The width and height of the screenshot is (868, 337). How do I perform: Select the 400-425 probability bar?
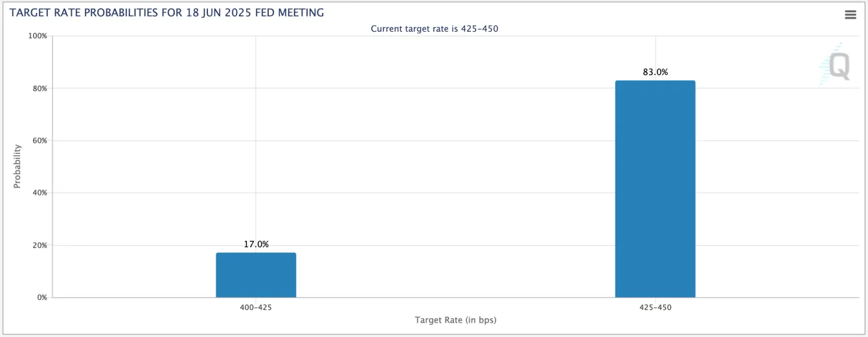coord(256,275)
